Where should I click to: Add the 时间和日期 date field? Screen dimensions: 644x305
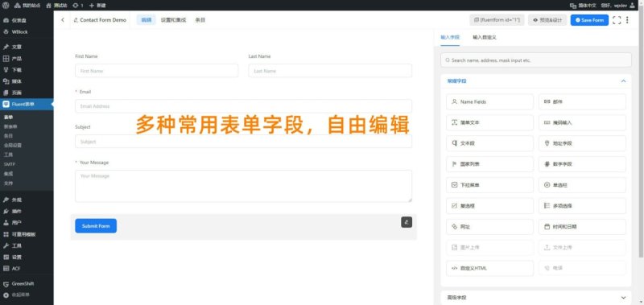click(x=582, y=227)
